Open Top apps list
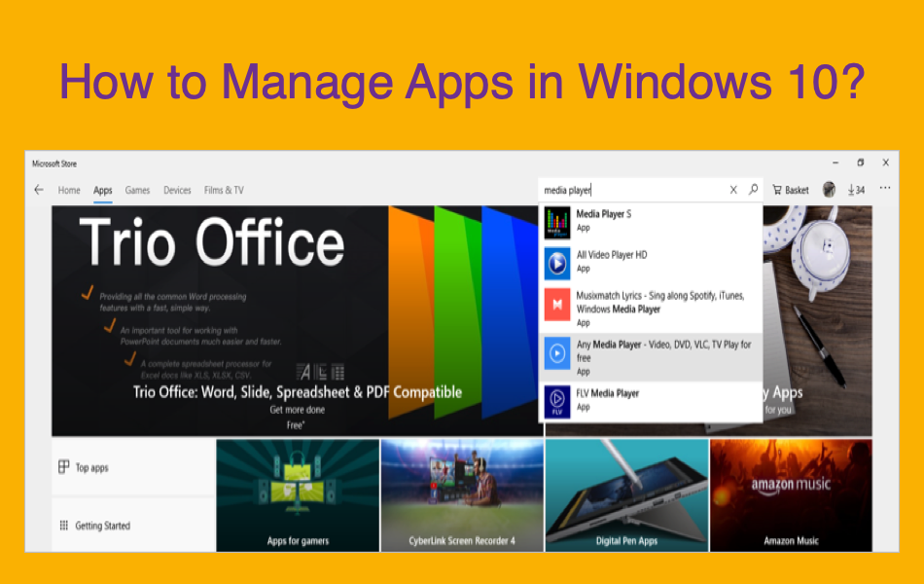 (133, 467)
